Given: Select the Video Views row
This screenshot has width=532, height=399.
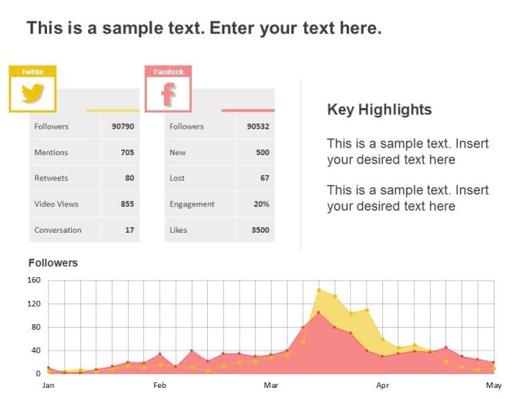Looking at the screenshot, I should pyautogui.click(x=85, y=204).
